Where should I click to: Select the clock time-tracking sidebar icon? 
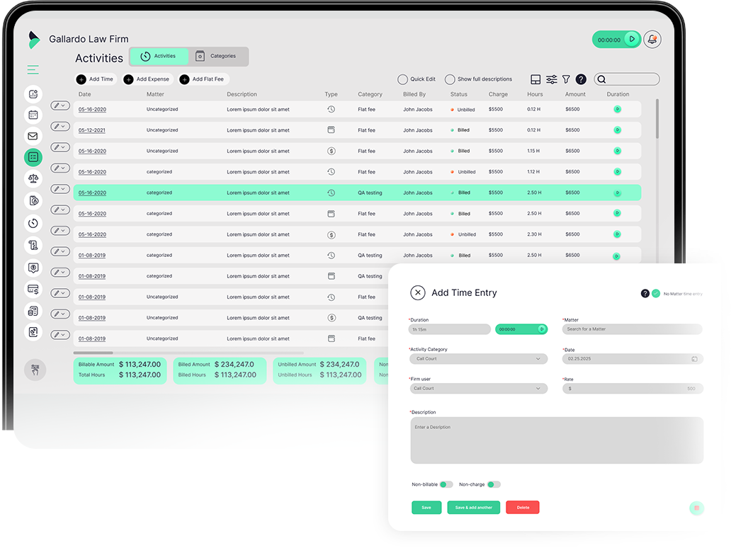(33, 223)
